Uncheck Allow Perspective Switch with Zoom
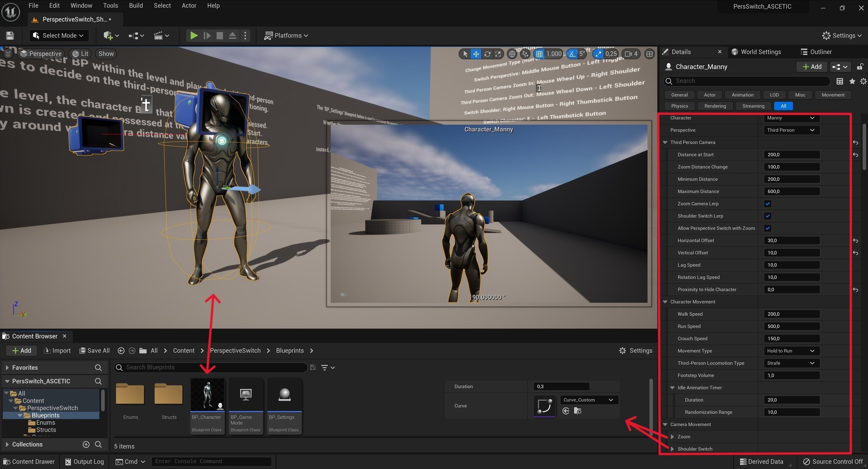Screen dimensions: 868x469 tap(768, 228)
